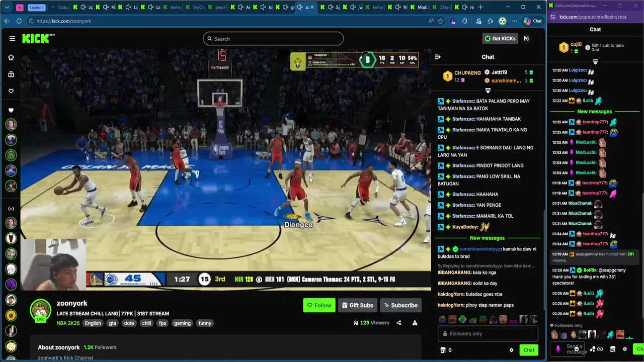Switch to the Status browser tab
The height and width of the screenshot is (362, 644).
61,7
